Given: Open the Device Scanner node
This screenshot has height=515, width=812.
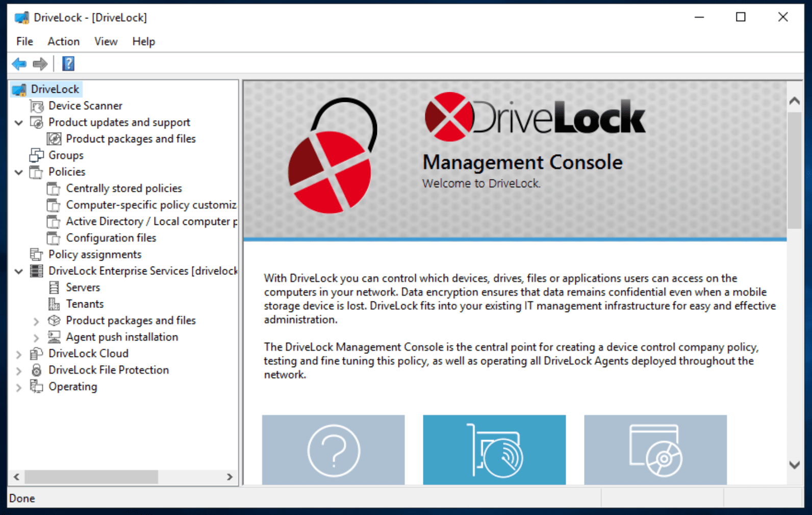Looking at the screenshot, I should tap(85, 106).
